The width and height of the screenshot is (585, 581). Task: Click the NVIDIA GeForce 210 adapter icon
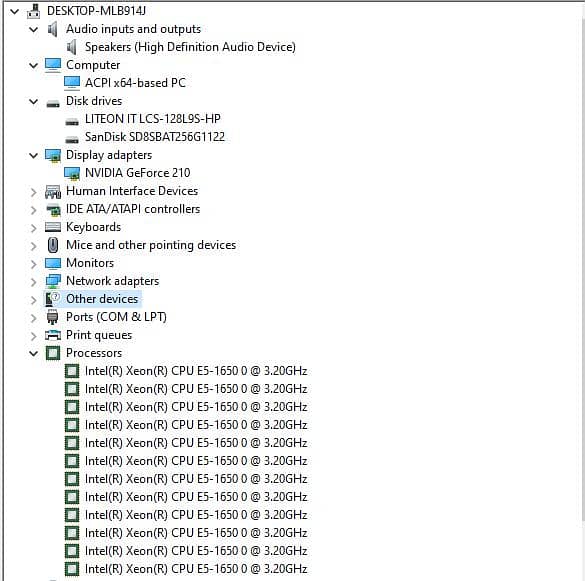(x=72, y=173)
